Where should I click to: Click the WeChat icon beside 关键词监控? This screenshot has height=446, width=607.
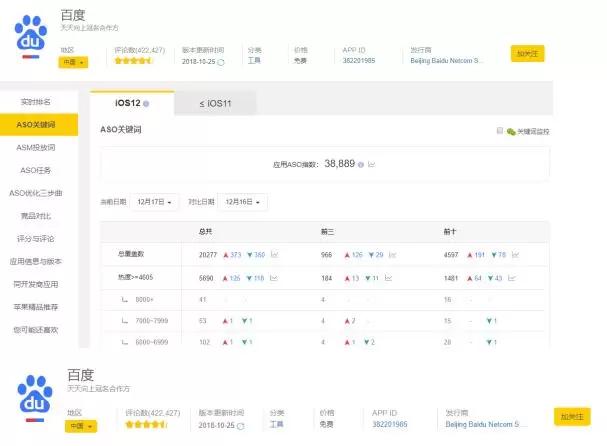click(511, 131)
